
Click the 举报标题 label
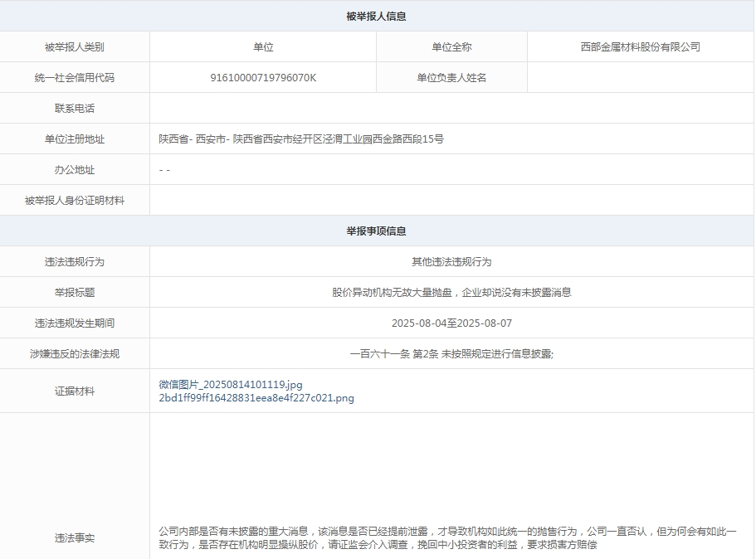(x=74, y=293)
